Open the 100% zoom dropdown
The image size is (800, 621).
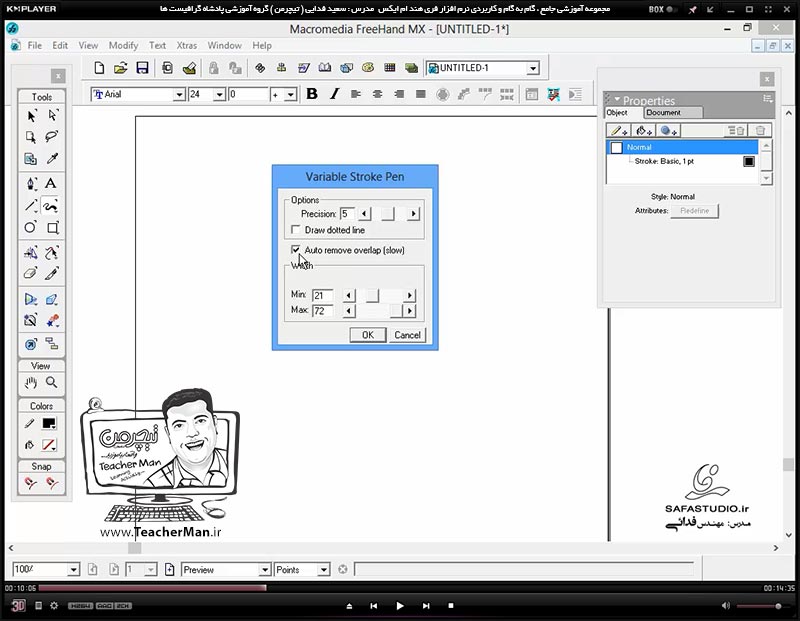73,569
